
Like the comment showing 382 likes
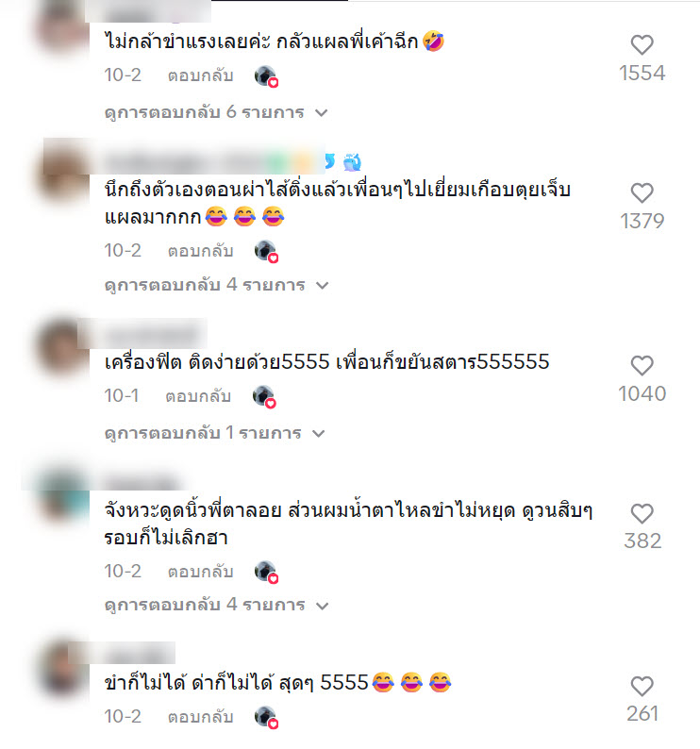(x=642, y=514)
